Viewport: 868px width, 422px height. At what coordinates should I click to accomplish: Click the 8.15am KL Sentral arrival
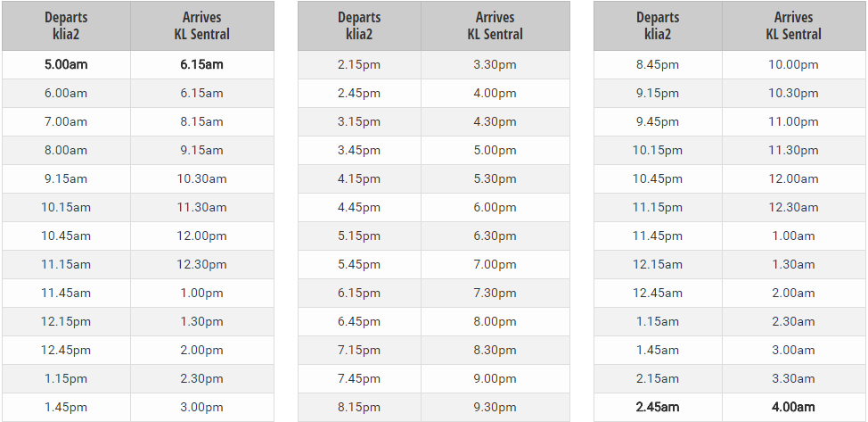[201, 121]
